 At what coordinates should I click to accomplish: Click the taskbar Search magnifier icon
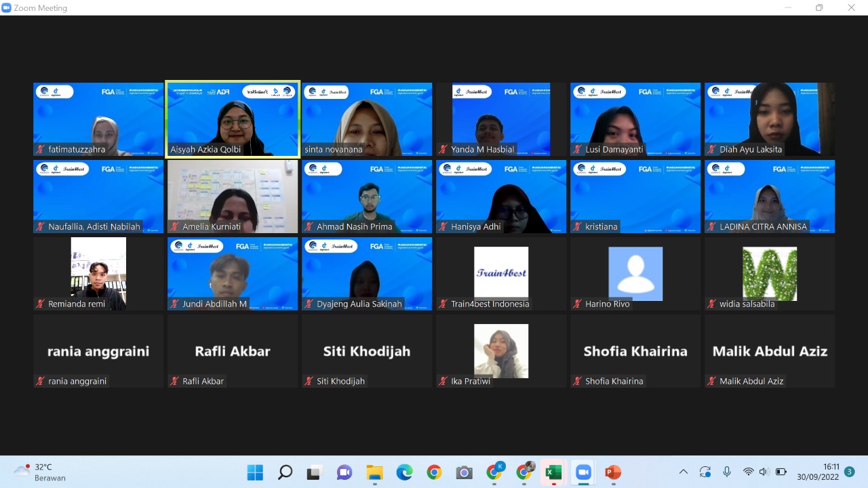285,472
